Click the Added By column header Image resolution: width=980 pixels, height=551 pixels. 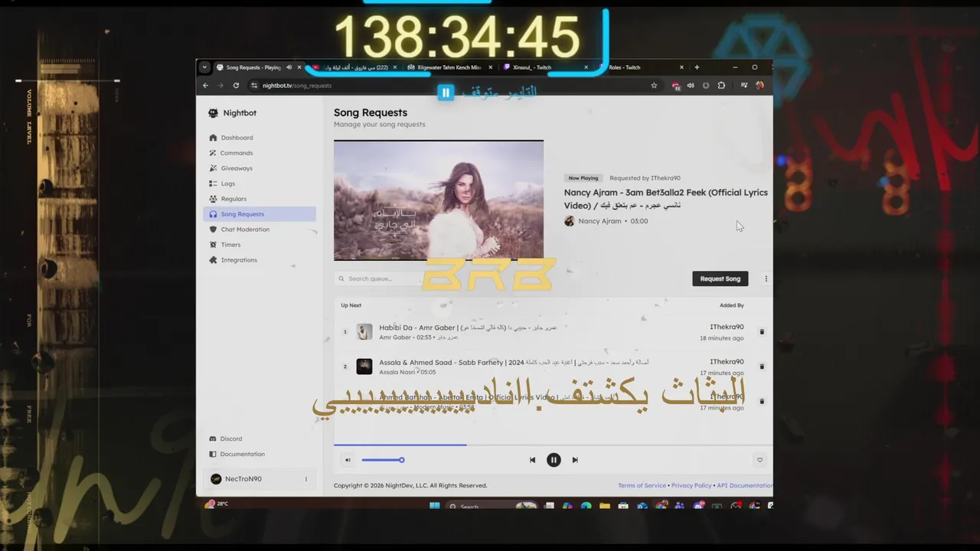coord(731,305)
